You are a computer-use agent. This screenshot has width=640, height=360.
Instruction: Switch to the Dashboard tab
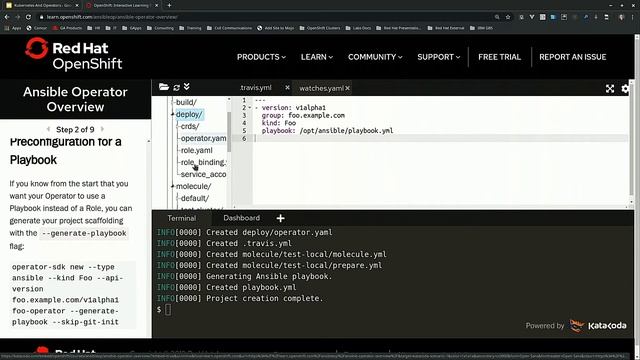pyautogui.click(x=241, y=218)
